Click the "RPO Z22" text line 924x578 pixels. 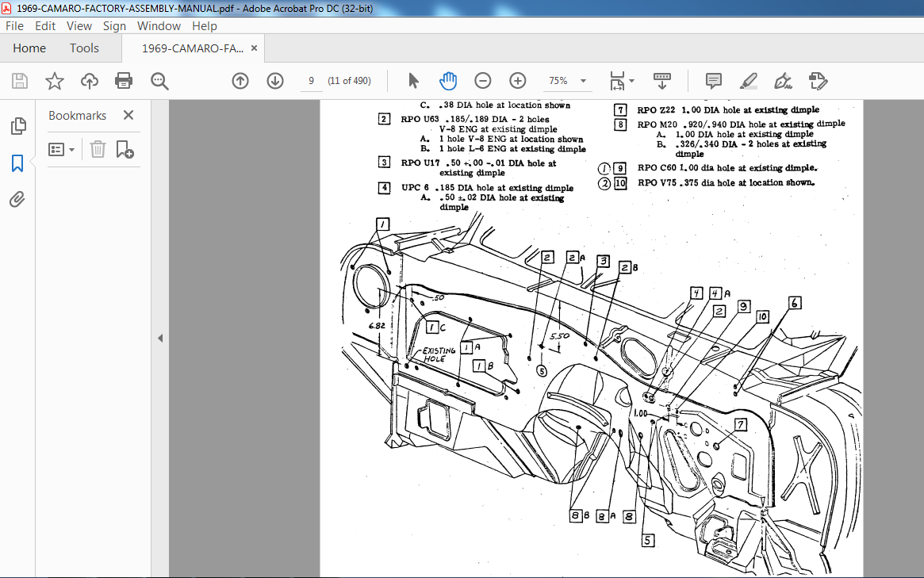click(728, 109)
